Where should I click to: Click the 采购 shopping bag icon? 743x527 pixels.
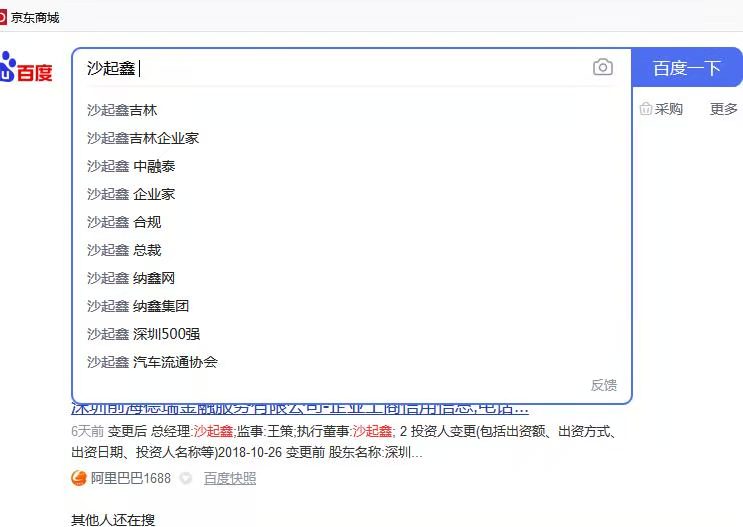[645, 109]
